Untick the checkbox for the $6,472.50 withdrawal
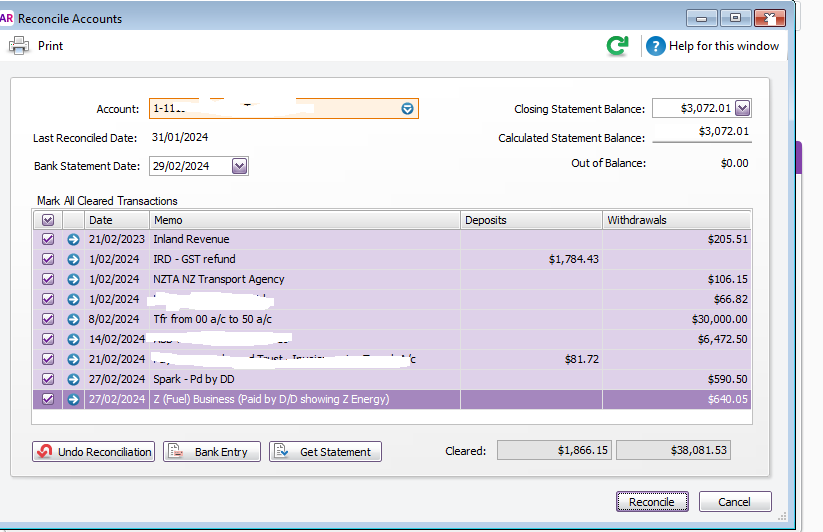 tap(48, 339)
